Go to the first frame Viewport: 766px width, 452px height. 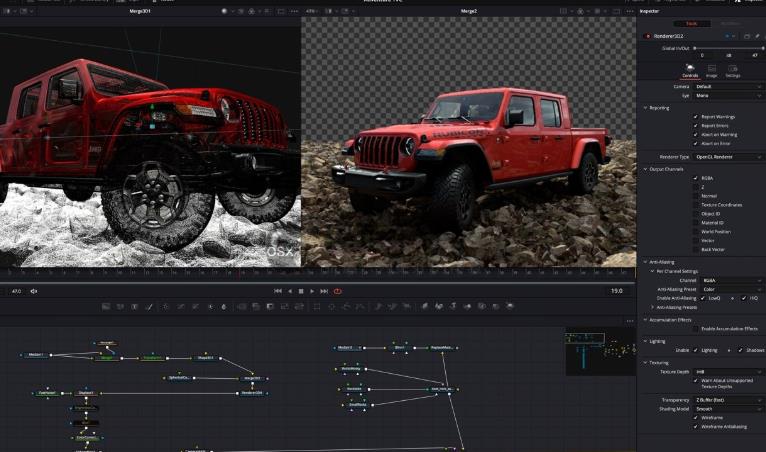coord(278,291)
